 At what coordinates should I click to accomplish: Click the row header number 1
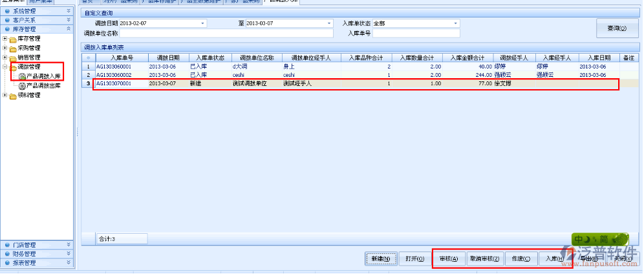click(89, 66)
